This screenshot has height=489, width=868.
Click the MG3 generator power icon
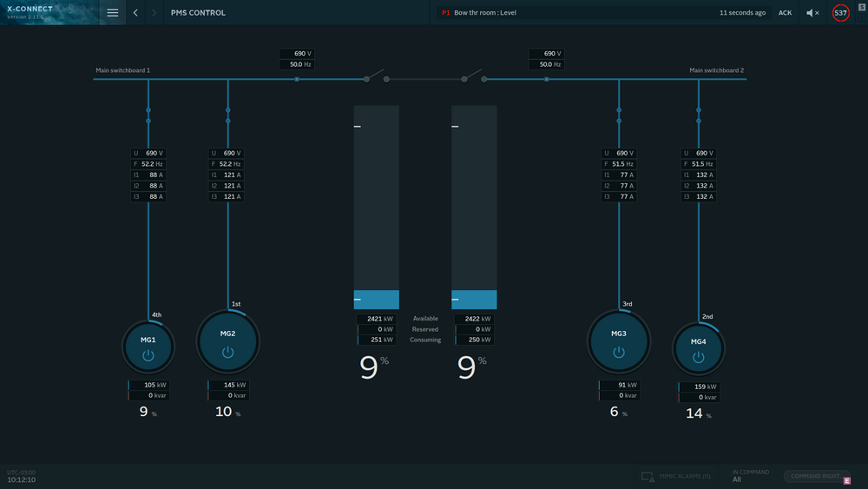pos(619,352)
